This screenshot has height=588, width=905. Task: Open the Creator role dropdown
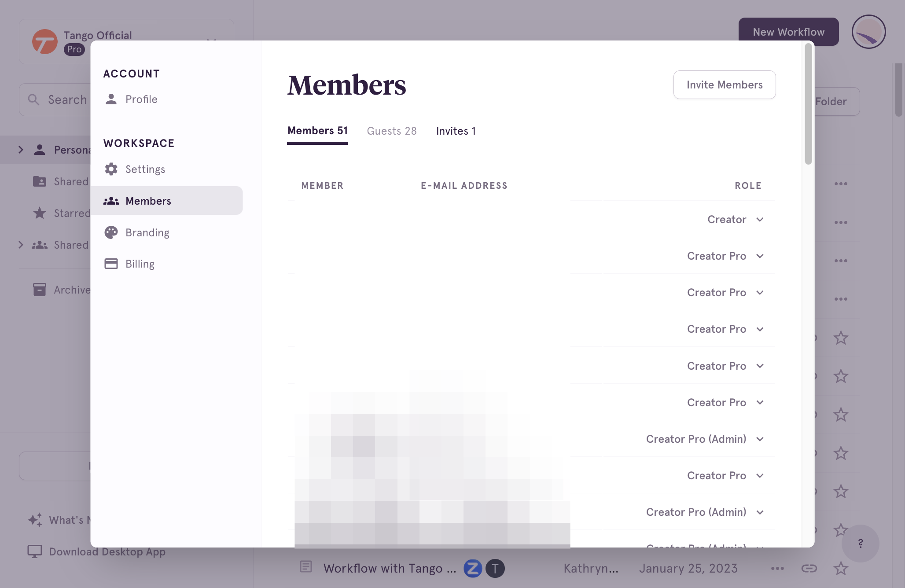tap(736, 220)
